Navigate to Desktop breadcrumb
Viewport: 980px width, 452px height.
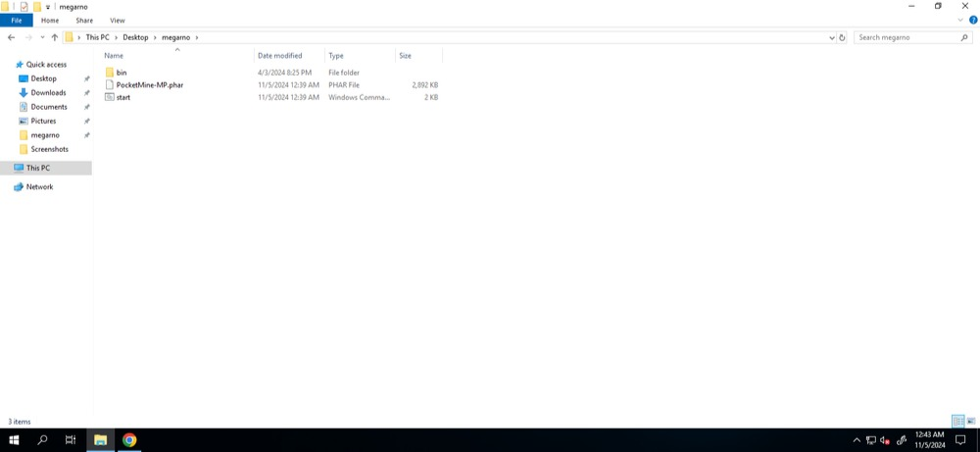pos(135,37)
